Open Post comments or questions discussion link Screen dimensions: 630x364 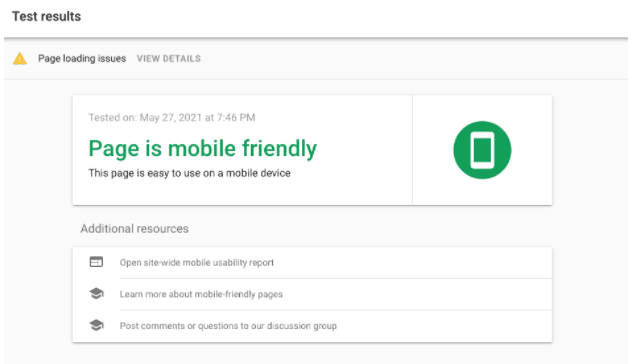point(228,326)
